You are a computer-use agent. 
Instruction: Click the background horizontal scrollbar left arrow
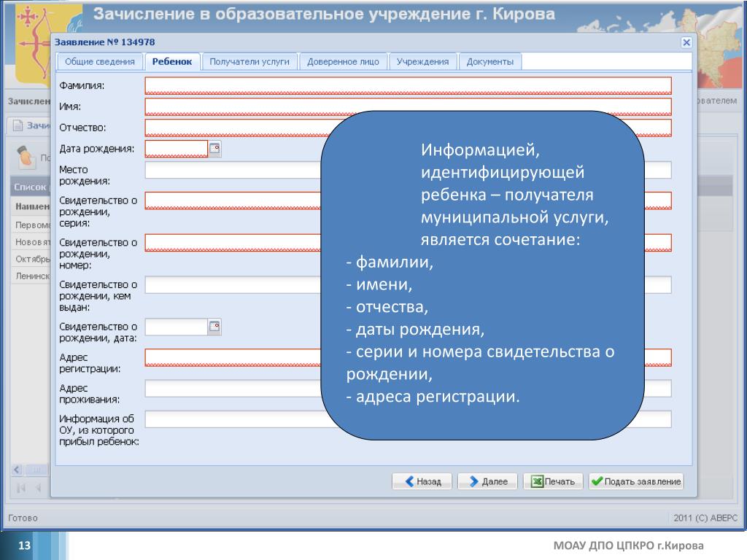tap(18, 470)
